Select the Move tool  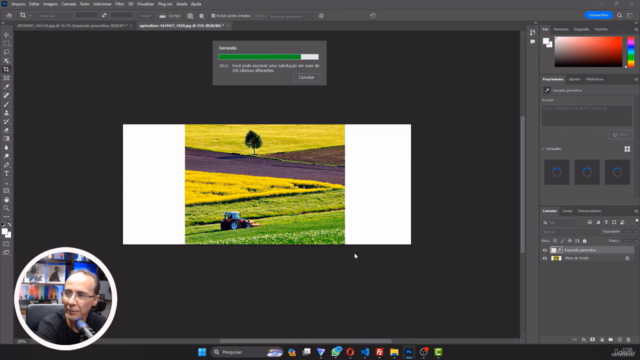pyautogui.click(x=6, y=35)
